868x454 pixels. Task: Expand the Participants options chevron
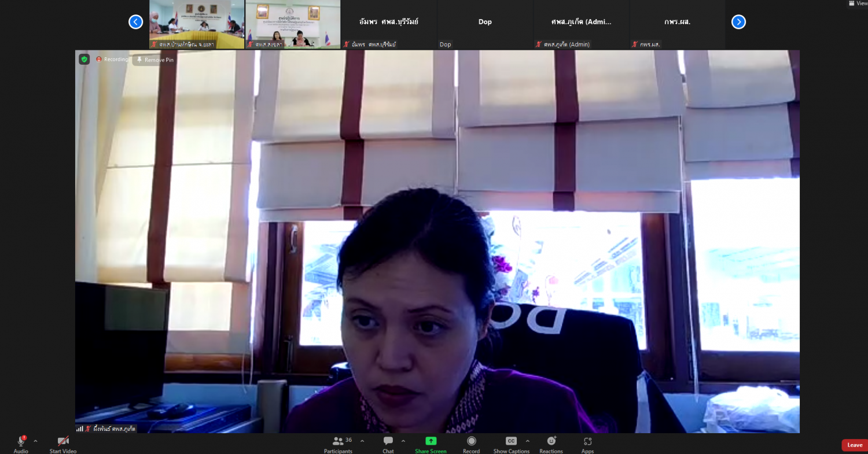tap(362, 441)
